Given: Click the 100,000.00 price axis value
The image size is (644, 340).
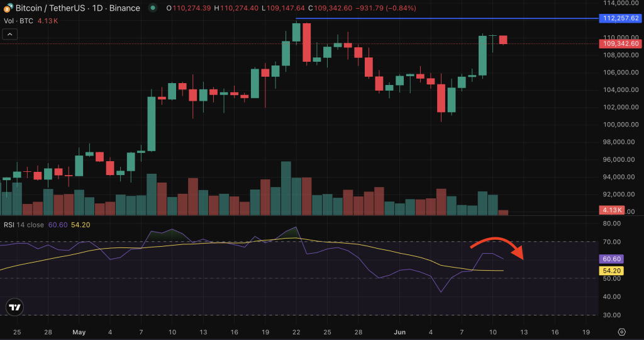Looking at the screenshot, I should click(621, 125).
